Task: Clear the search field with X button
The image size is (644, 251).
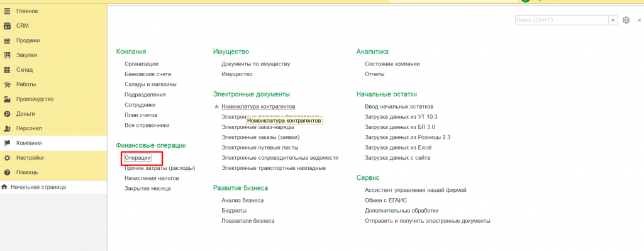Action: coord(613,20)
